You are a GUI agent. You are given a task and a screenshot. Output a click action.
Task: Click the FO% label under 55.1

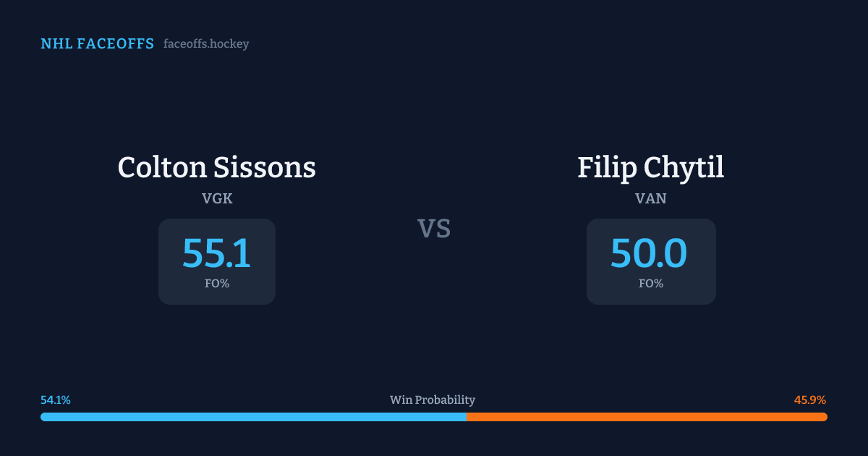[217, 284]
